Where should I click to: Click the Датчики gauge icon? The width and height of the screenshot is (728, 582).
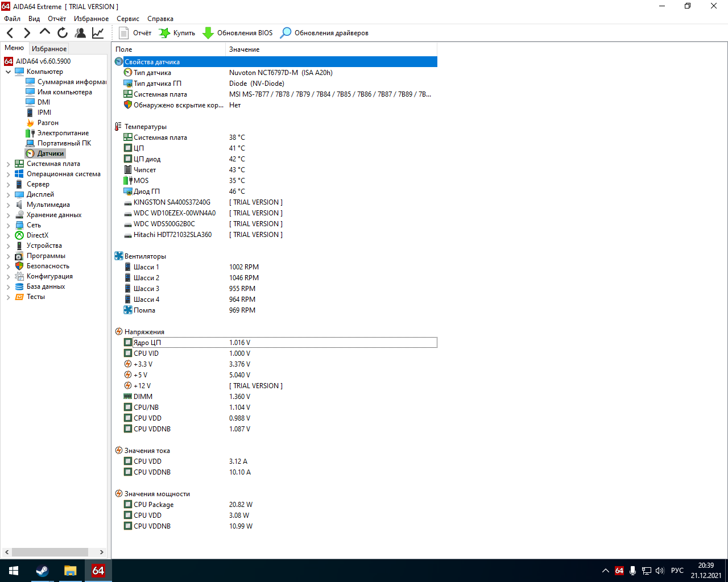click(30, 153)
